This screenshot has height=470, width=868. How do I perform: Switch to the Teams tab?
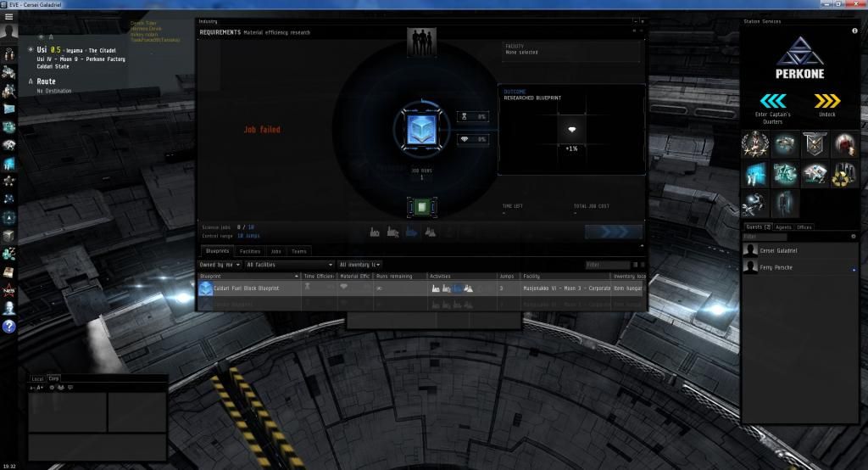click(299, 251)
